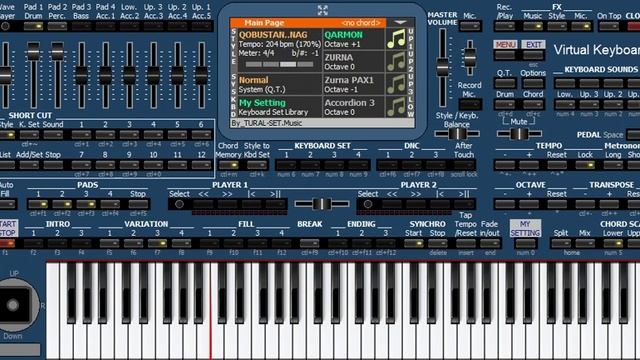Toggle the FX Music button
The image size is (640, 360).
coord(533,26)
